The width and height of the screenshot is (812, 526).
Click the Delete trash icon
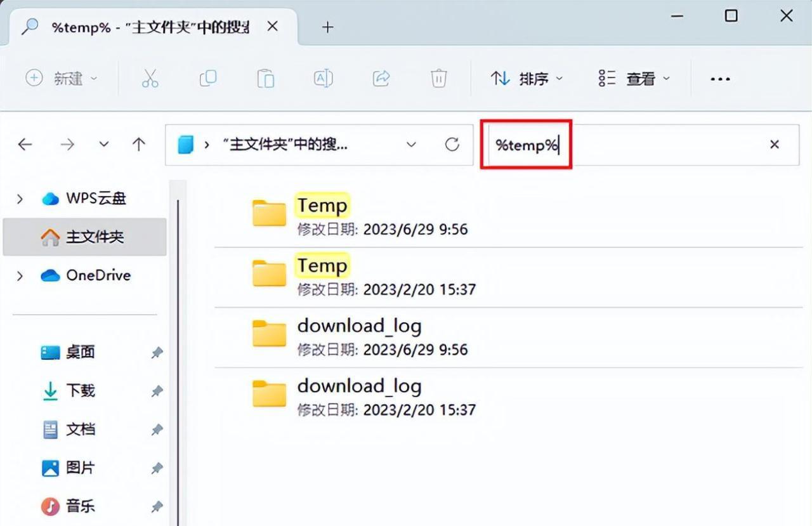coord(438,79)
